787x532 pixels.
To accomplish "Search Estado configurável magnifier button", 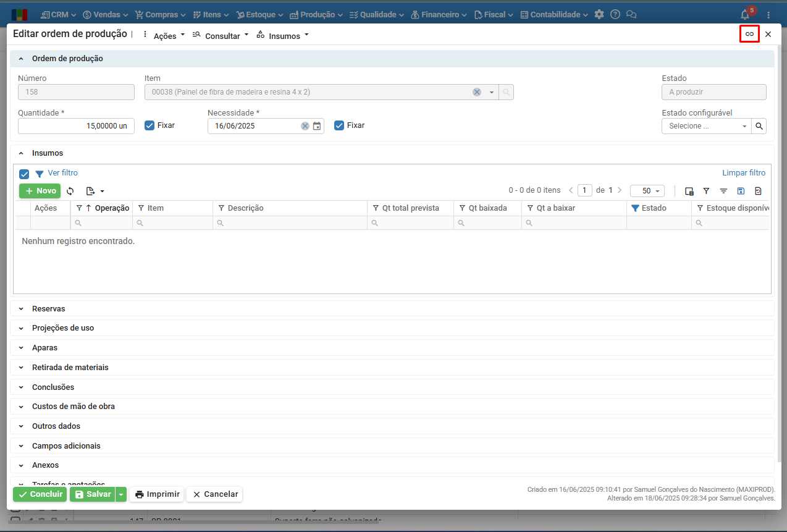I will [759, 126].
